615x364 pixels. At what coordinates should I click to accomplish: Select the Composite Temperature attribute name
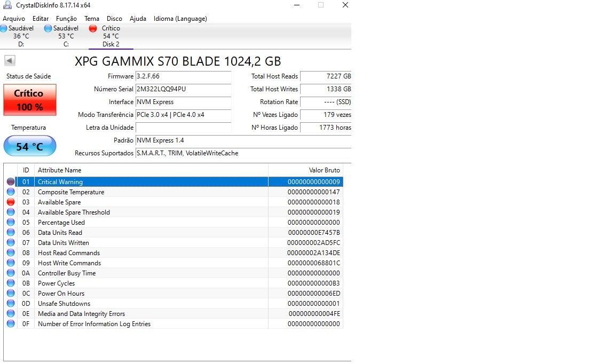(x=71, y=192)
